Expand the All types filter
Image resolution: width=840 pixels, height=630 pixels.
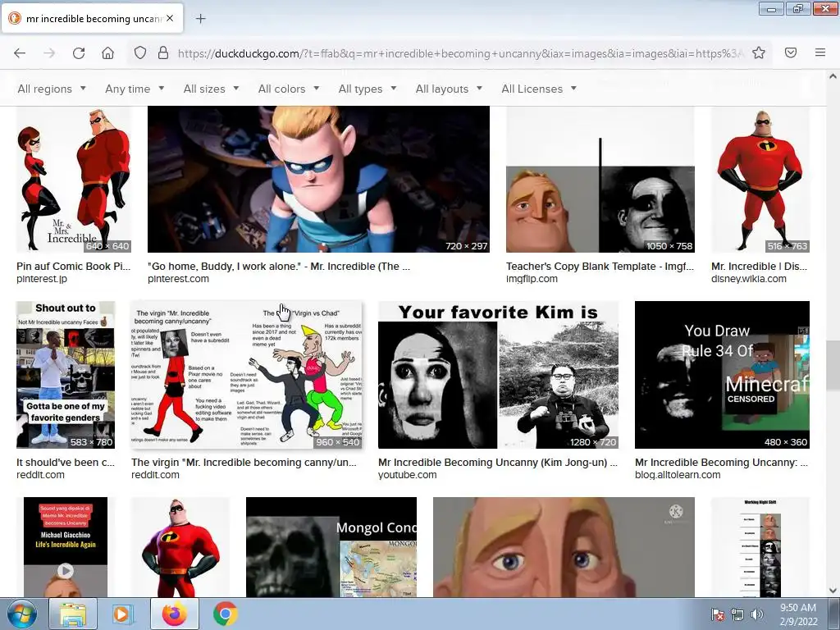click(x=367, y=89)
